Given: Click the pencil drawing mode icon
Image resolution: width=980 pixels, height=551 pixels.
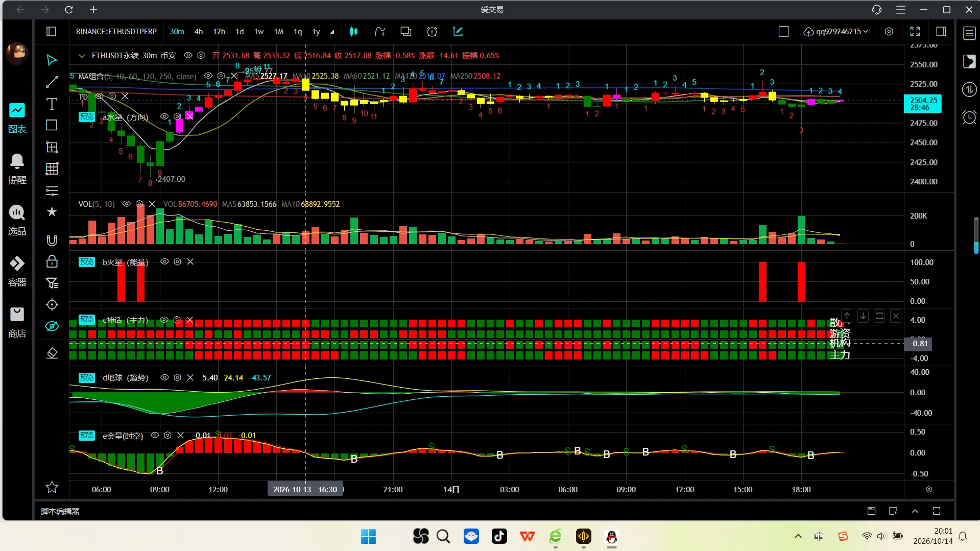Looking at the screenshot, I should coord(458,32).
